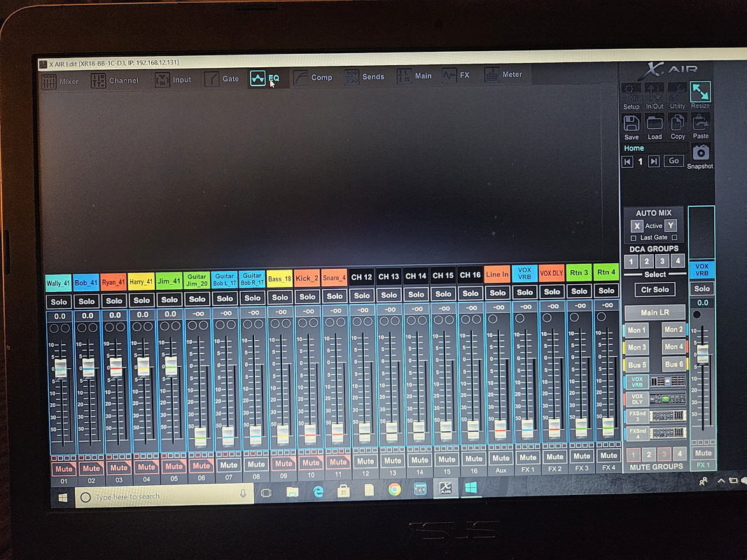Click the Go snapshot button
Image resolution: width=747 pixels, height=560 pixels.
(x=673, y=161)
